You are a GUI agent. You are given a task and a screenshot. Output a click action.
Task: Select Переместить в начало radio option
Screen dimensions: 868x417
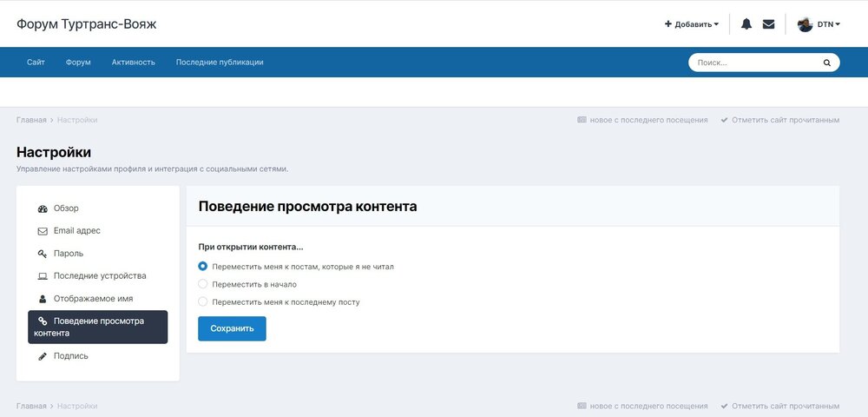[x=202, y=284]
